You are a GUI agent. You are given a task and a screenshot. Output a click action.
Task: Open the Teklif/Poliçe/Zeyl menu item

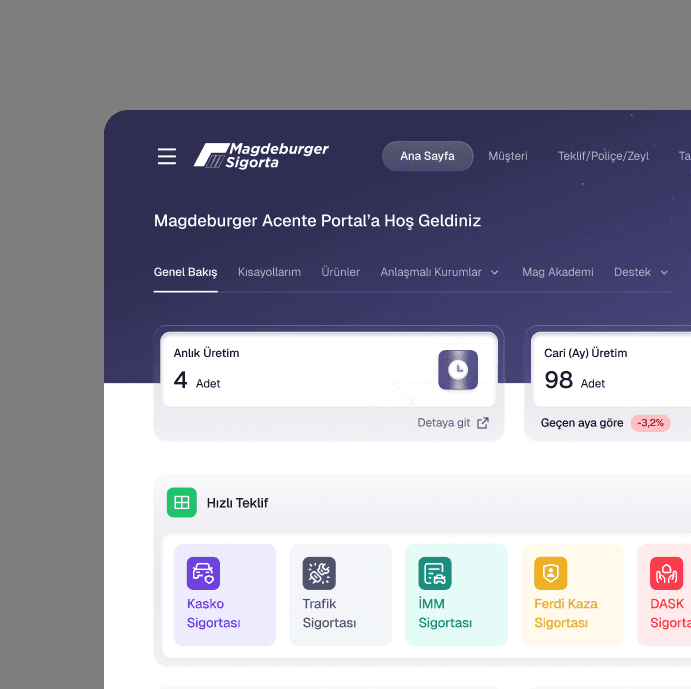point(603,156)
